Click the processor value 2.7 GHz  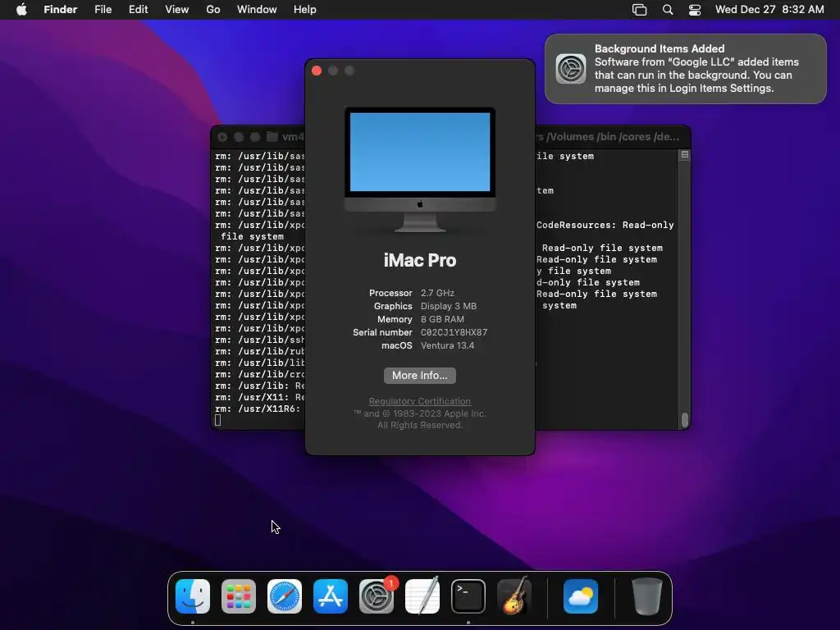(438, 293)
